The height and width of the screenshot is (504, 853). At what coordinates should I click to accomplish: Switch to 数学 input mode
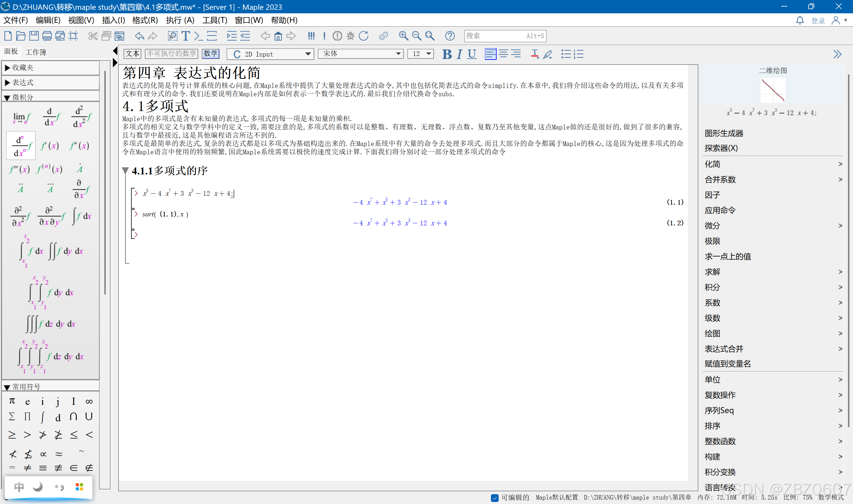[210, 54]
